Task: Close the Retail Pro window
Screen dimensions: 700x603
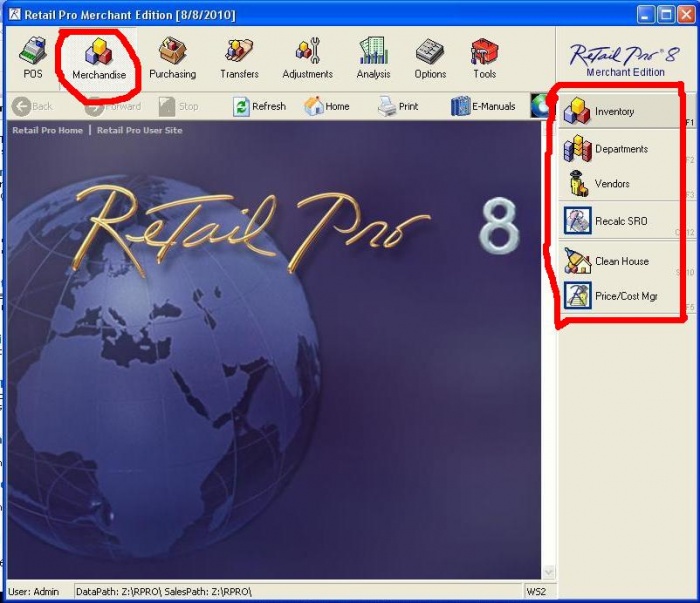Action: (687, 14)
